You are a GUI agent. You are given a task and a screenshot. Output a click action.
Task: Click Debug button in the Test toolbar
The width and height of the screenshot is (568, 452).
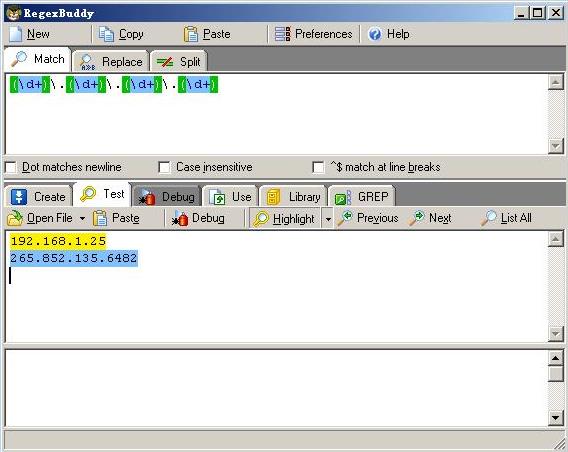click(198, 218)
